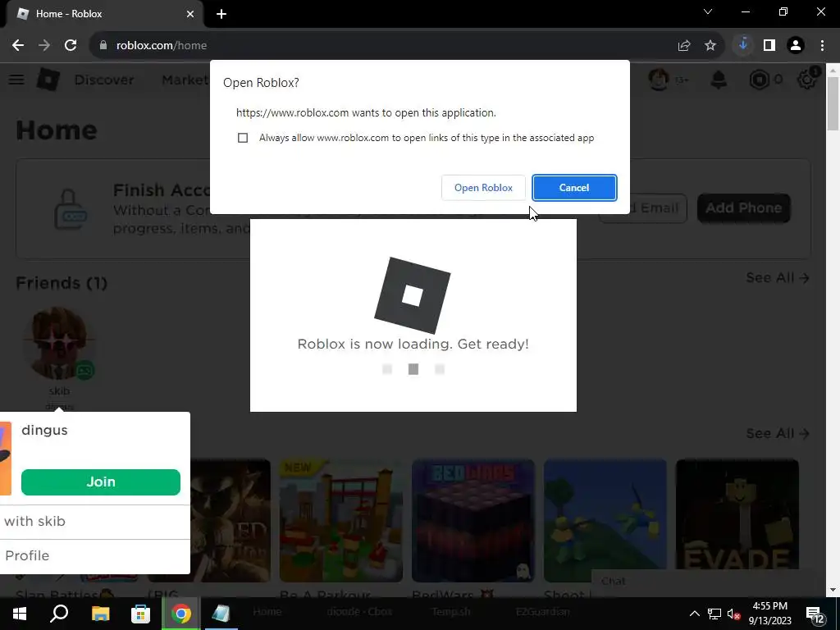Open the BedWars game thumbnail
The height and width of the screenshot is (630, 840).
click(473, 520)
